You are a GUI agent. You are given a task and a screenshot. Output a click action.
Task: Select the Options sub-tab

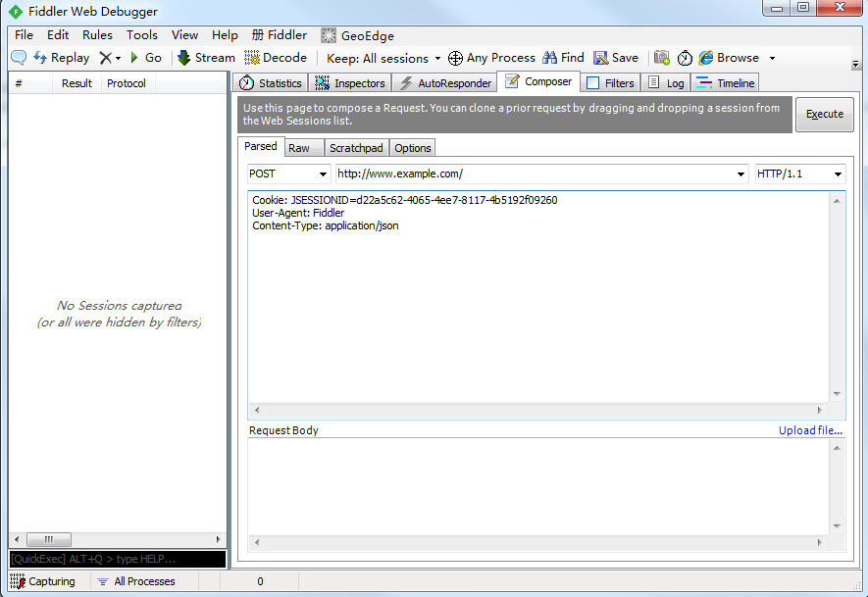coord(412,148)
